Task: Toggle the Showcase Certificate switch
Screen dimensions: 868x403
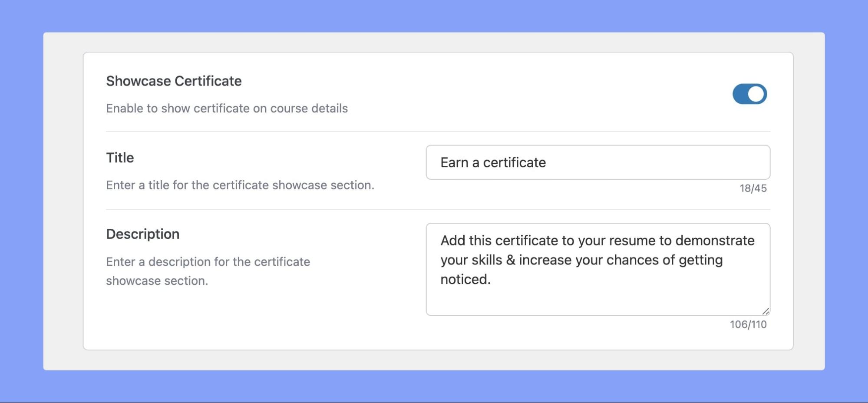Action: pyautogui.click(x=749, y=94)
